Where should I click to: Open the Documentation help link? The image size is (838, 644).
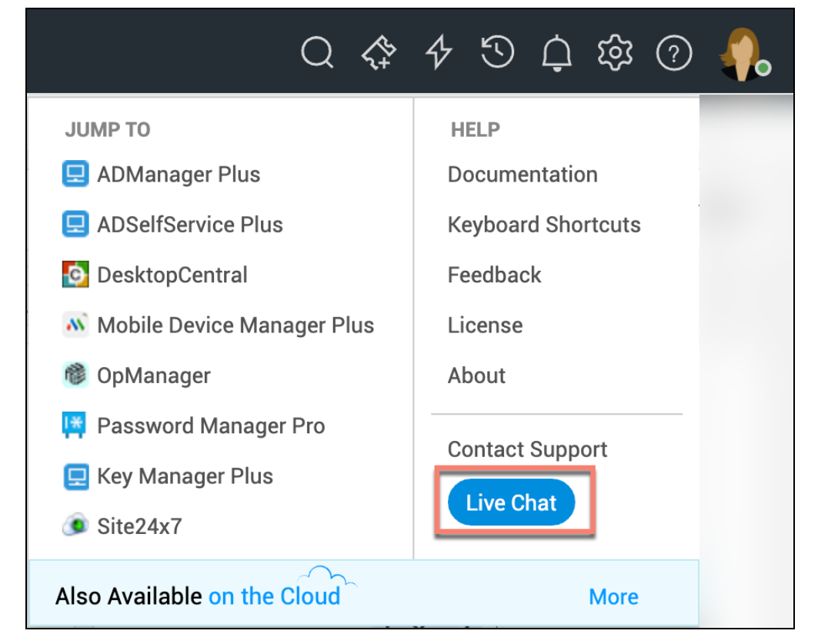(522, 175)
